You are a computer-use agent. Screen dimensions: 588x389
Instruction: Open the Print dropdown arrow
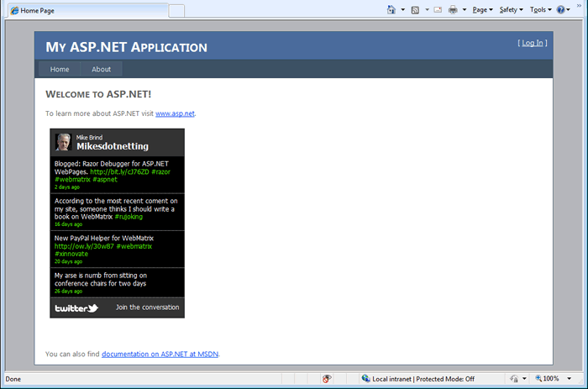[x=465, y=10]
